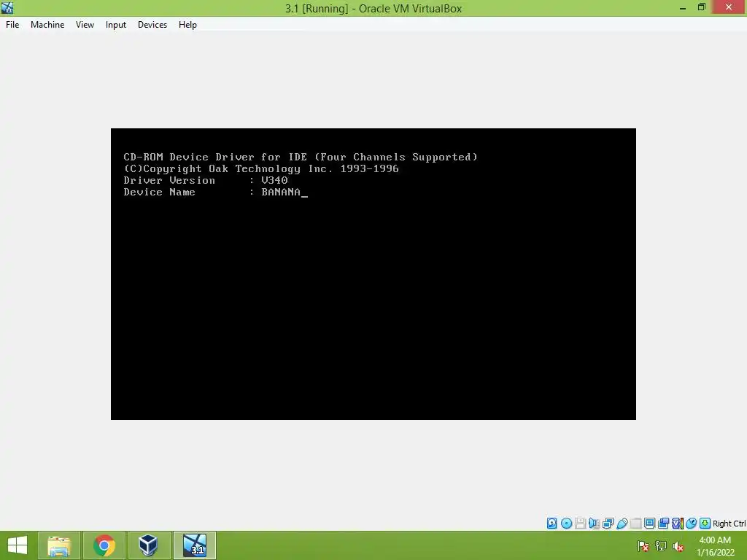Close the VirtualBox VM window
This screenshot has height=560, width=747.
pyautogui.click(x=729, y=7)
